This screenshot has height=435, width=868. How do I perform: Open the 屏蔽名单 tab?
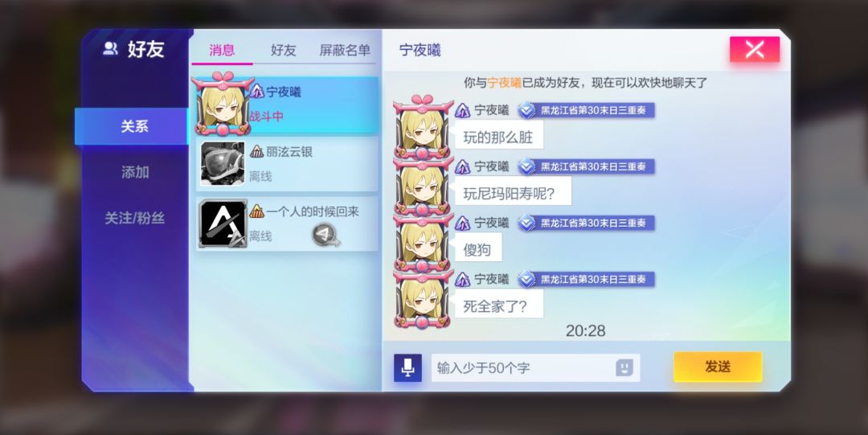(345, 51)
